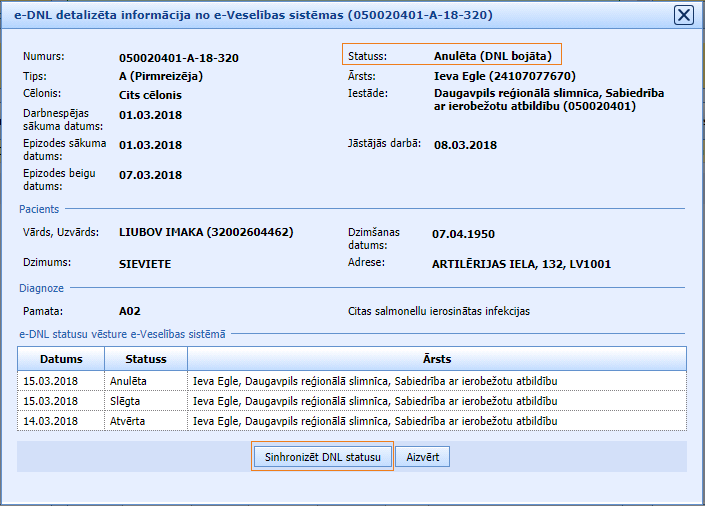Sort the history table by Datums header

61,359
